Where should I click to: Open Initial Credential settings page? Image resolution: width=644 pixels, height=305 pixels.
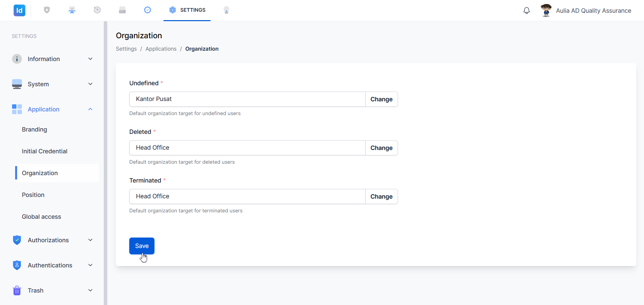45,151
